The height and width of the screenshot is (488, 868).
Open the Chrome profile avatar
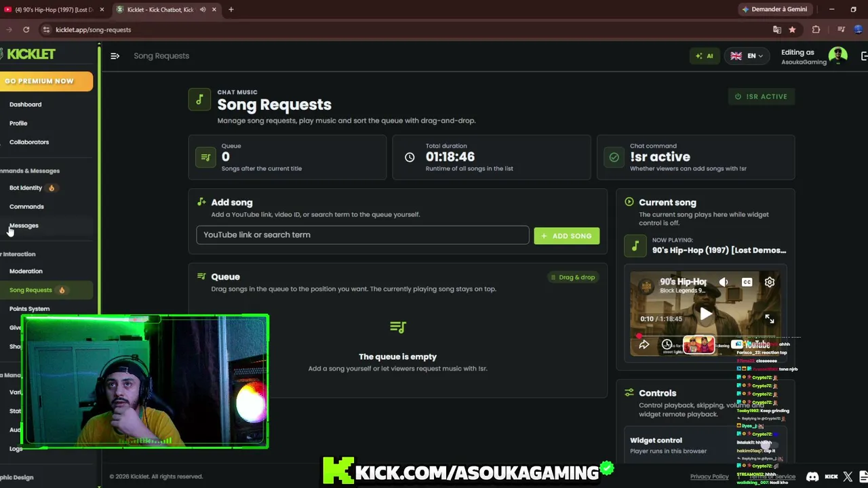click(x=859, y=30)
